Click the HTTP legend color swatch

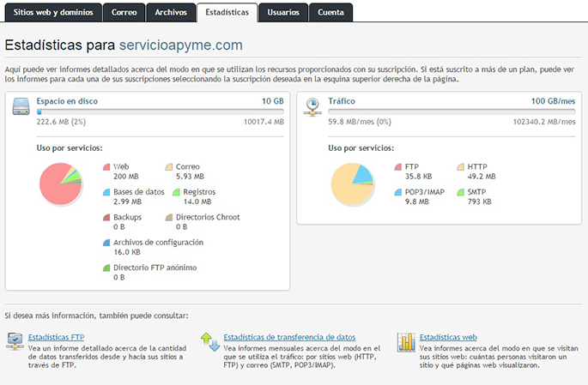tap(460, 166)
